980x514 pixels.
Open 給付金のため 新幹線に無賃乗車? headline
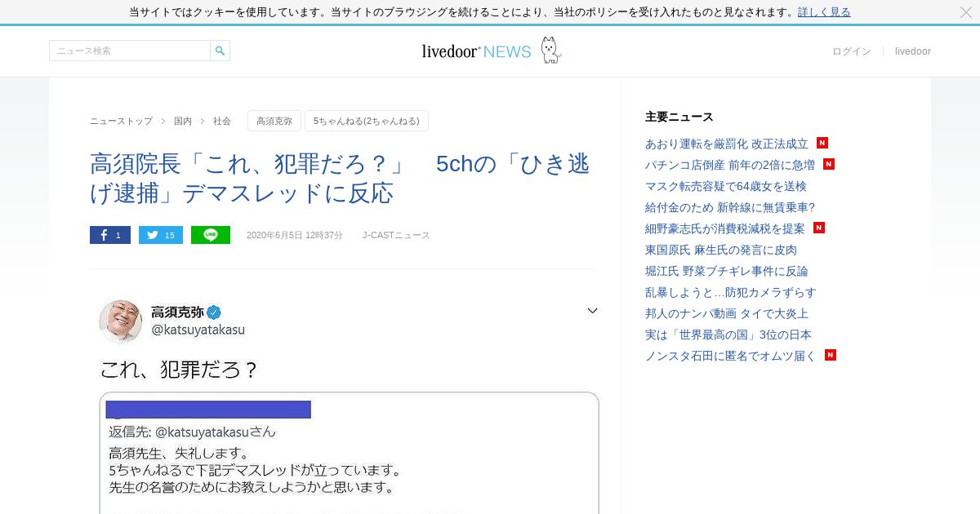coord(730,207)
